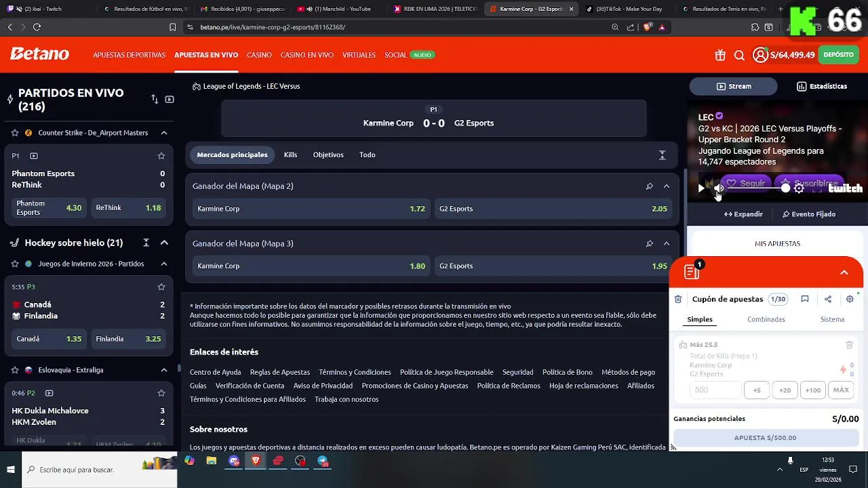This screenshot has width=868, height=488.
Task: Toggle the Evento Fijado pin option
Action: (809, 214)
